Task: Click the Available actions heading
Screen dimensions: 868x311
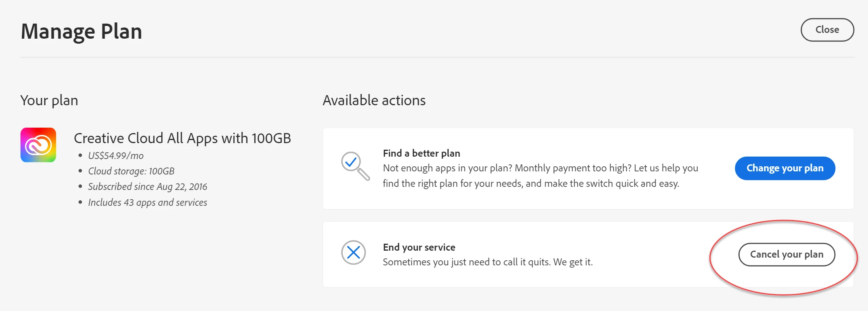Action: pyautogui.click(x=374, y=101)
